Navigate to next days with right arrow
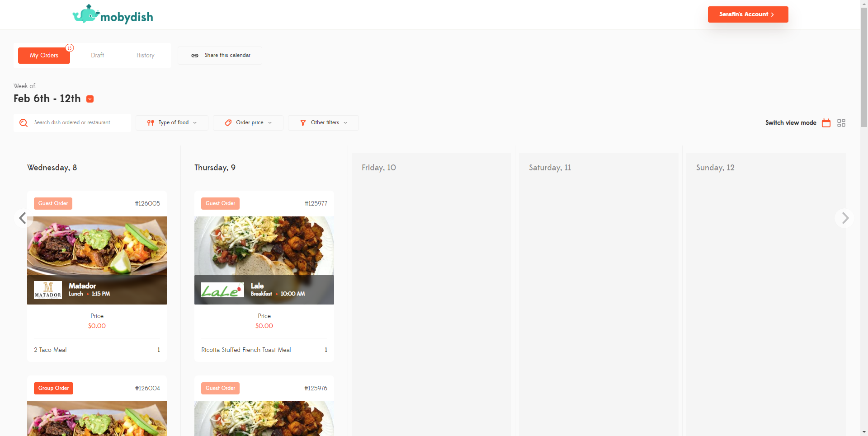The height and width of the screenshot is (436, 868). pos(844,218)
